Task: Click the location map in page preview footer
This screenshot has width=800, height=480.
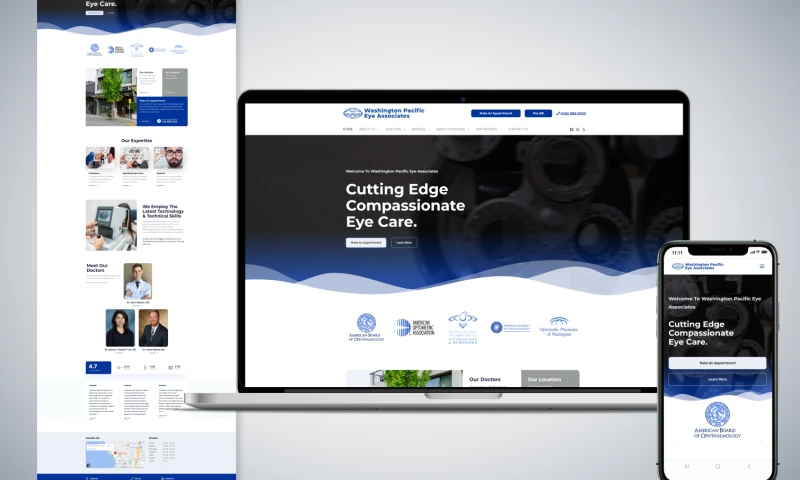Action: tap(115, 454)
